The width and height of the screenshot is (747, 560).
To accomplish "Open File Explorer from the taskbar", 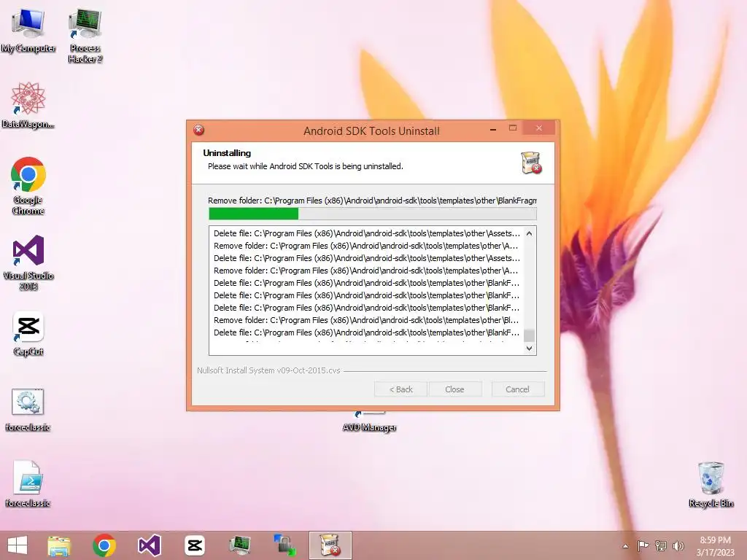I will 59,545.
